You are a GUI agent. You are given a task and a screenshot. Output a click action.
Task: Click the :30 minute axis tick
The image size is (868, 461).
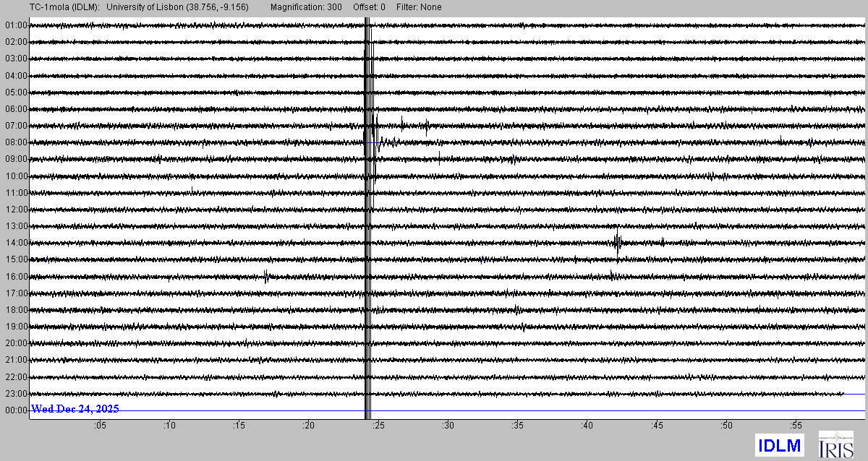click(448, 426)
